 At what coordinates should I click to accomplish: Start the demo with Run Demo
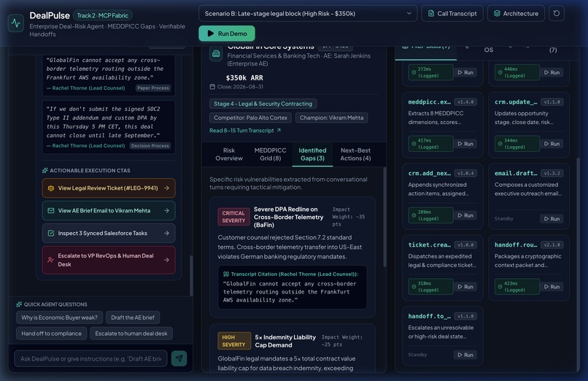click(x=227, y=34)
